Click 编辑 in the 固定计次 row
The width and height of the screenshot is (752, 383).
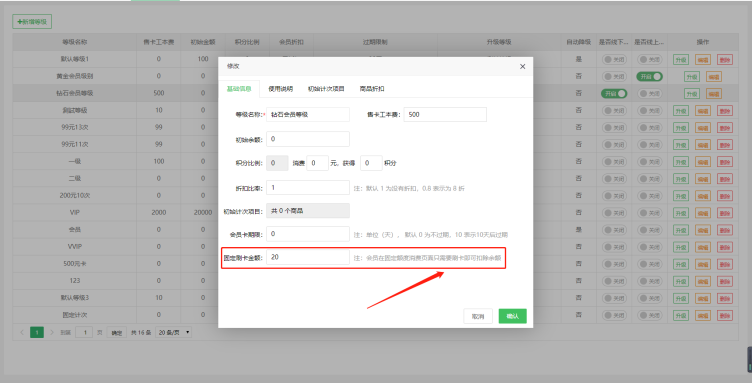703,315
